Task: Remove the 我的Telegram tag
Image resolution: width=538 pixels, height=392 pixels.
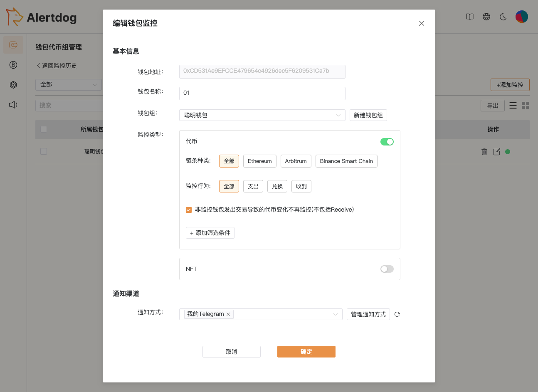Action: point(228,314)
